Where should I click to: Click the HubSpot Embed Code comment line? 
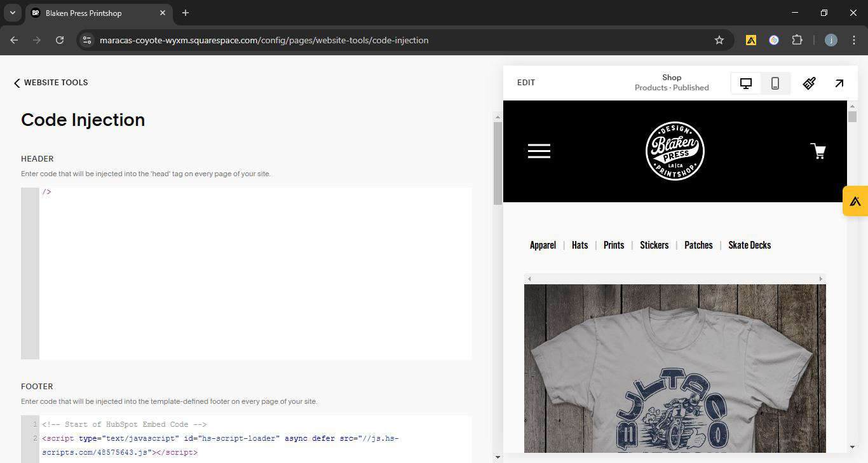tap(125, 424)
